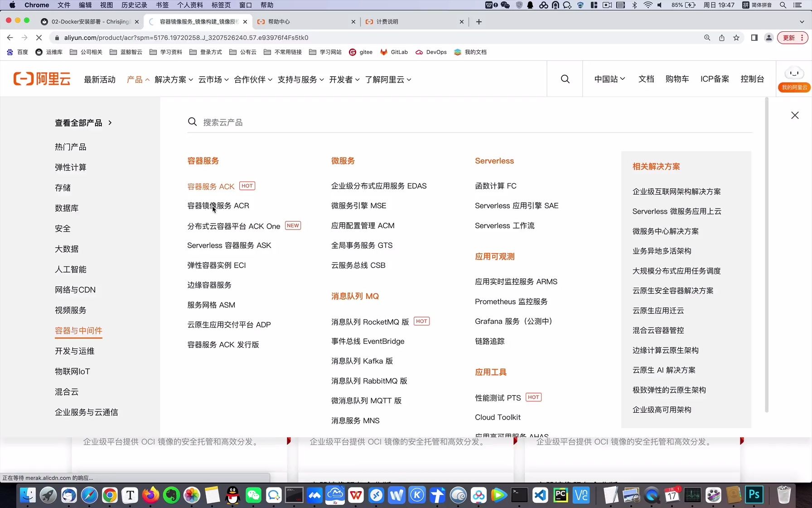Click the product menu vertical scrollbar
The width and height of the screenshot is (812, 508).
tap(767, 254)
